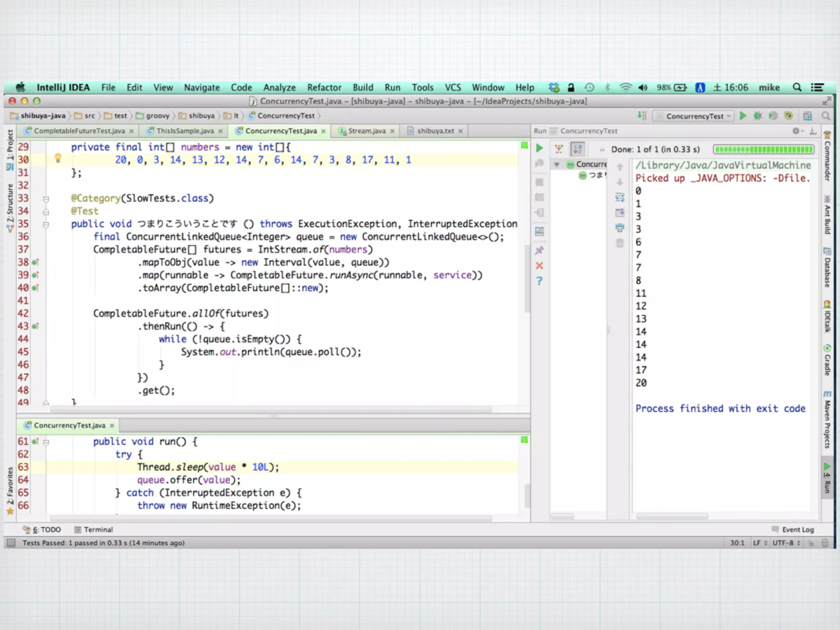Run with Coverage icon in toolbar
Viewport: 840px width, 630px height.
(x=773, y=116)
